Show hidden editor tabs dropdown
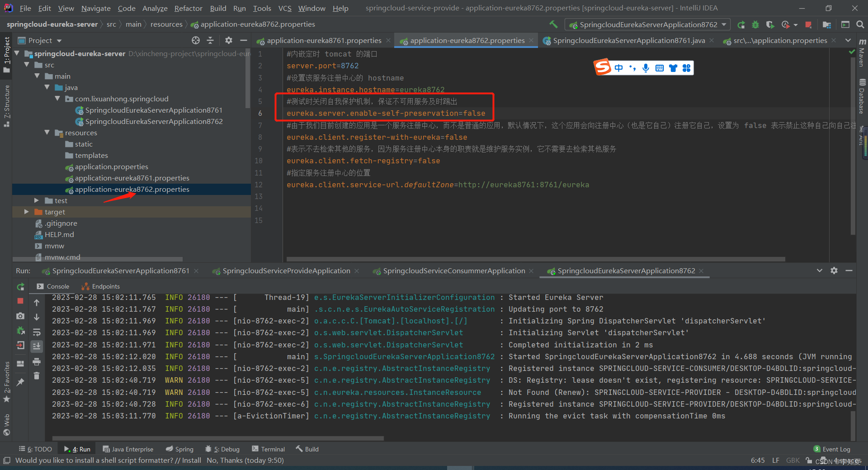This screenshot has height=470, width=868. 848,40
